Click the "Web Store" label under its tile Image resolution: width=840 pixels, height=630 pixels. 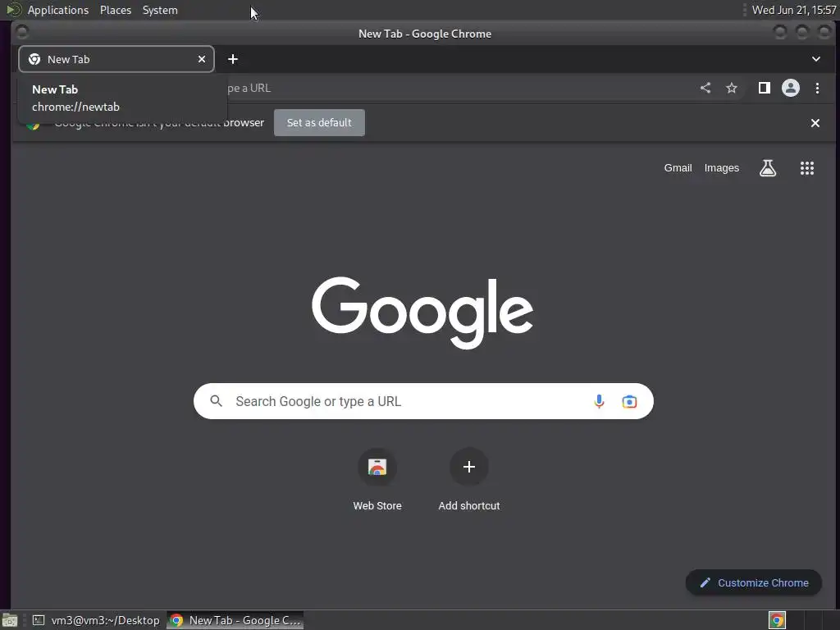(x=377, y=505)
